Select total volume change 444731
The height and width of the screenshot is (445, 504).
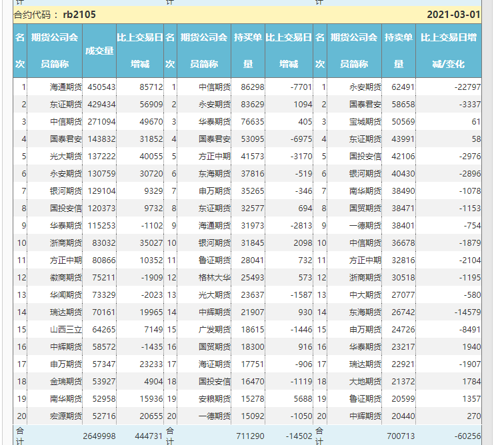tap(149, 436)
